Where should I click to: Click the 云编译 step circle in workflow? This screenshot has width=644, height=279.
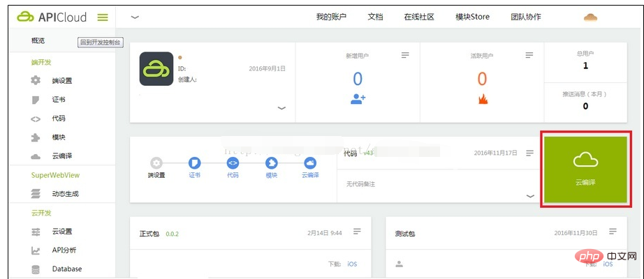click(x=310, y=163)
